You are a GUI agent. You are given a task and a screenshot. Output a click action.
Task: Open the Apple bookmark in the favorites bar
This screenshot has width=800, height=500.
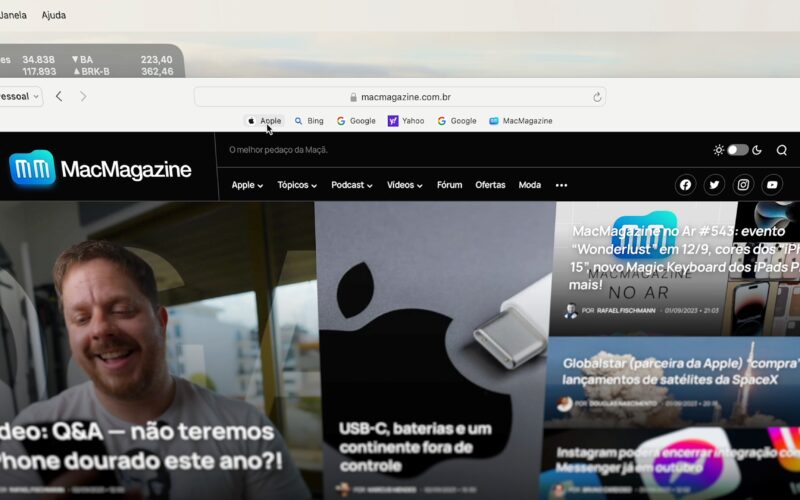264,121
